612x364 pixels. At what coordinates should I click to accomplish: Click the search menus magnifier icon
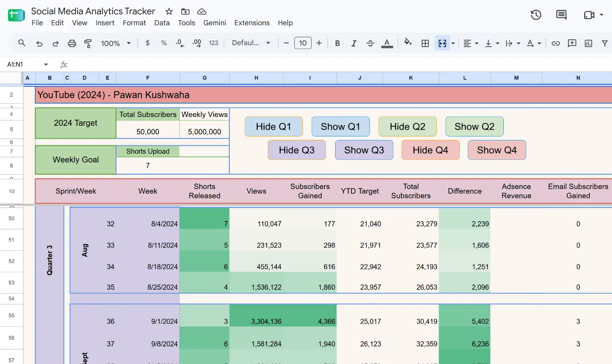coord(22,43)
